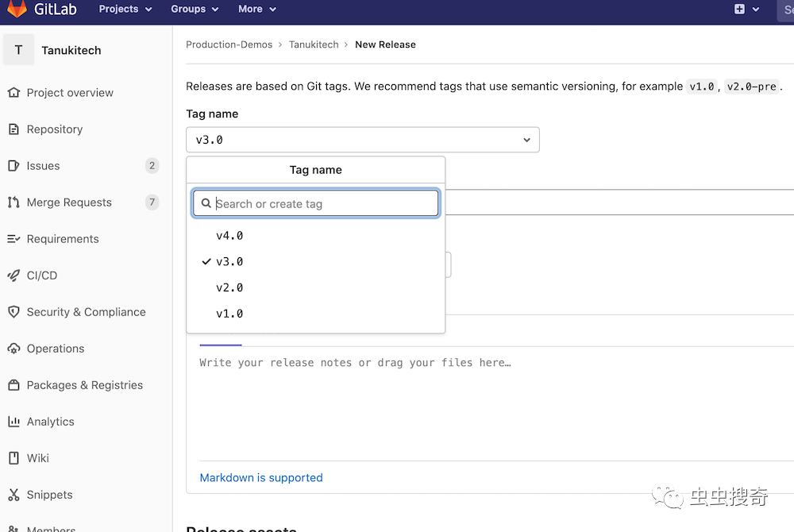Open the Markdown is supported link
Screen dimensions: 794x532
[x=261, y=478]
